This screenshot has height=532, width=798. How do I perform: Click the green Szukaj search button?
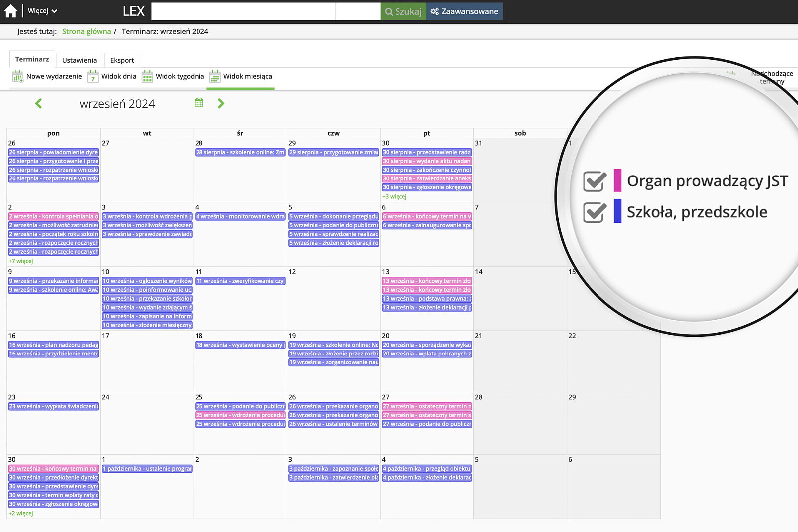click(403, 11)
